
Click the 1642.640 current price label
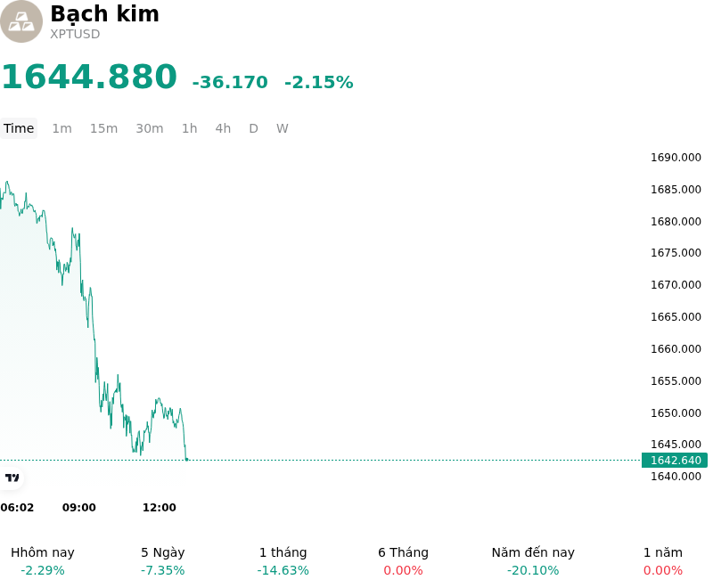[x=675, y=461]
